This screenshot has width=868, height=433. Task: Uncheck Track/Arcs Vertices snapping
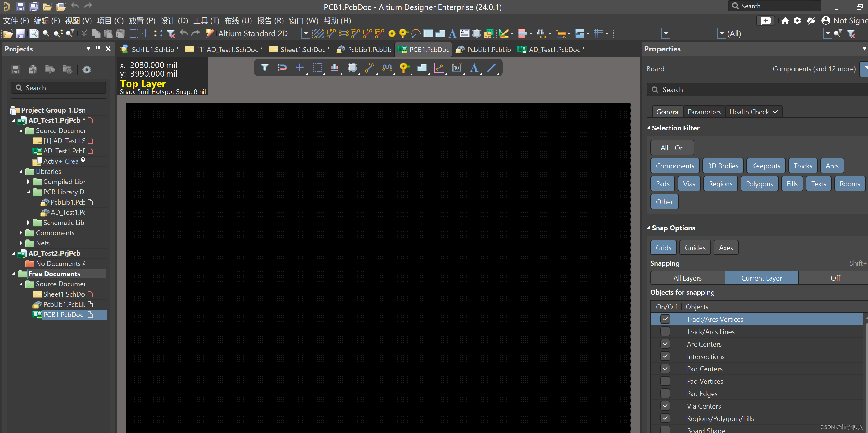[665, 319]
